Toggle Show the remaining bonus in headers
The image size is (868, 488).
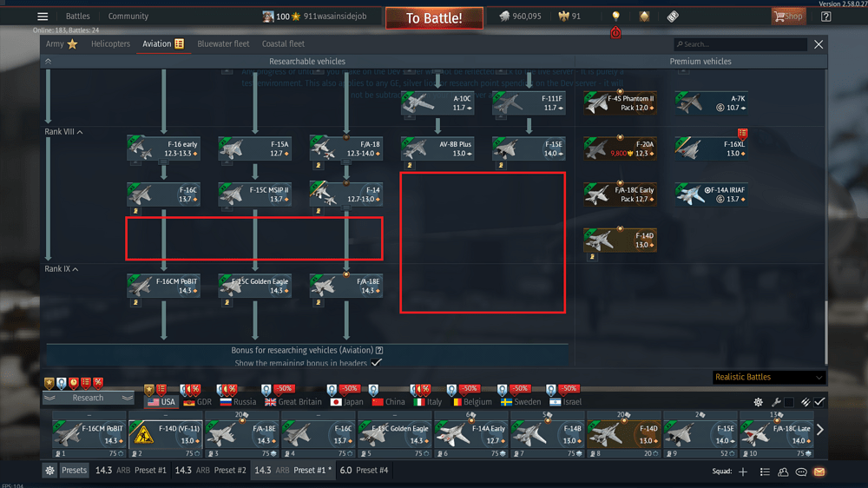click(x=377, y=363)
